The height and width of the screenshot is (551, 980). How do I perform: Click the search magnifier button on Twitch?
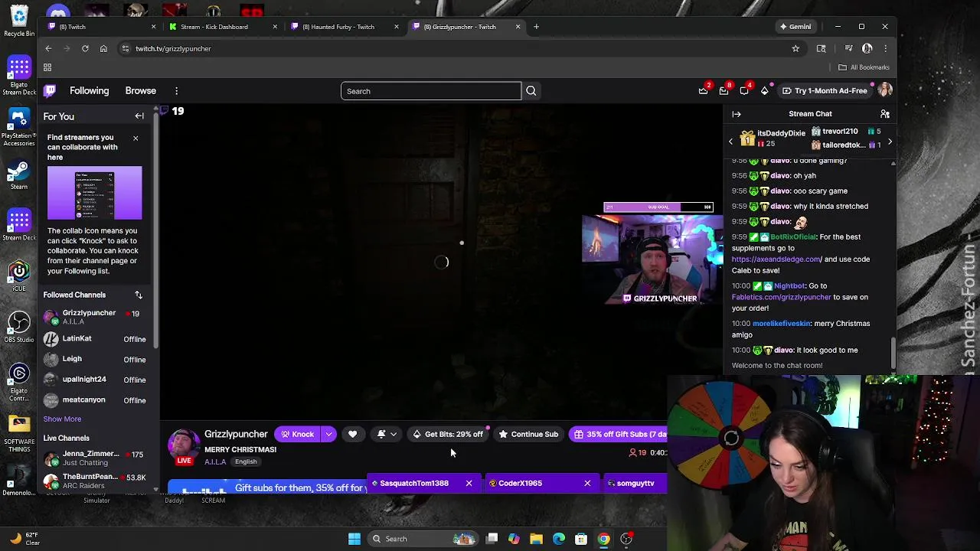531,91
